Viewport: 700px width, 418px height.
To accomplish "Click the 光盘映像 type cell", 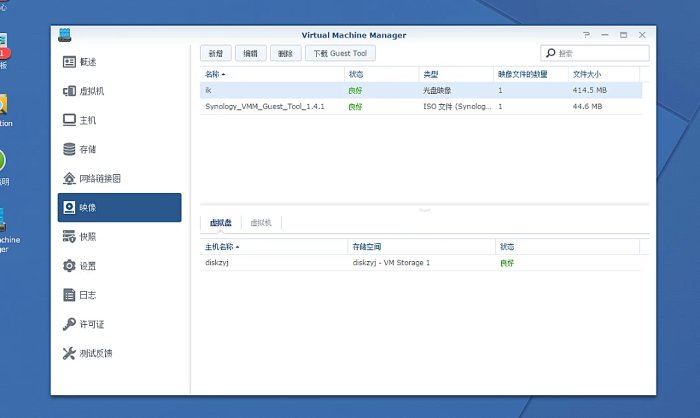I will (437, 90).
